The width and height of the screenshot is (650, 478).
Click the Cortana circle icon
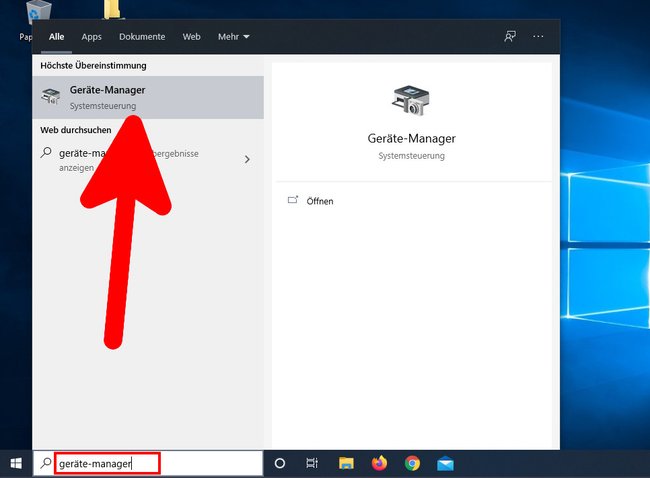pos(280,463)
